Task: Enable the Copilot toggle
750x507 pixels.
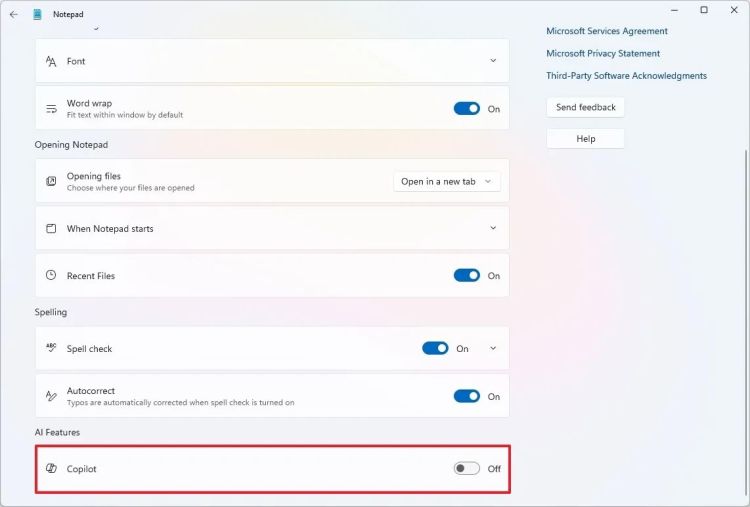Action: pos(466,469)
